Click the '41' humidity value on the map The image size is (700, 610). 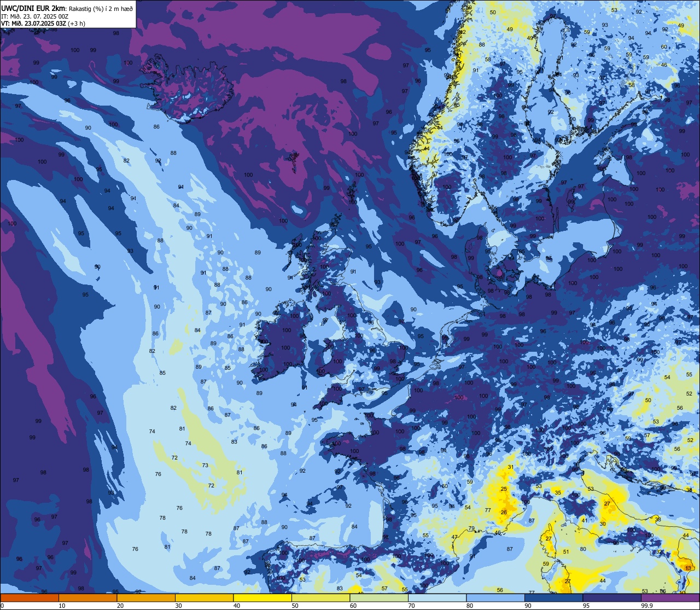(x=585, y=520)
